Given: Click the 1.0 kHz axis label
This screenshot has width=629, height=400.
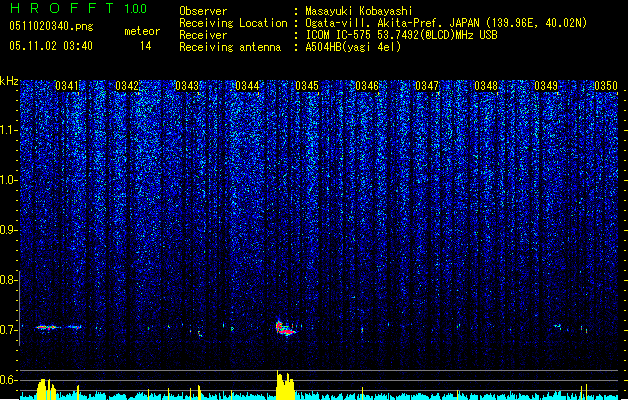Looking at the screenshot, I should tap(9, 180).
